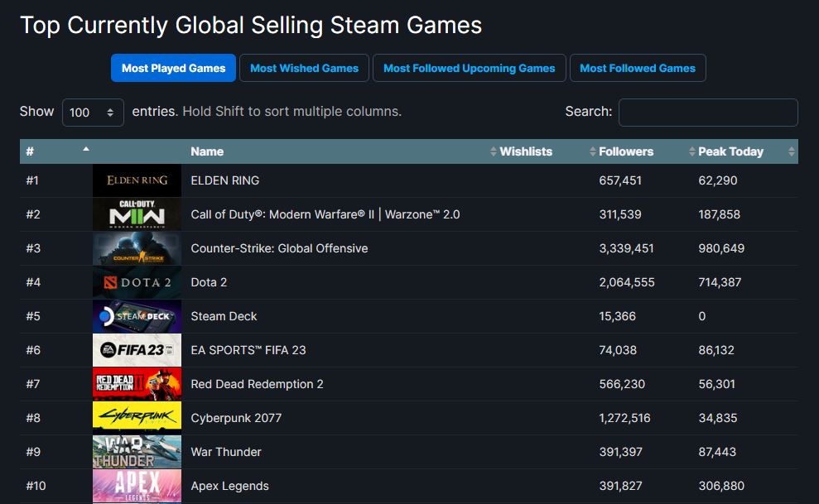
Task: Open the Most Followed Upcoming Games tab
Action: click(x=469, y=68)
